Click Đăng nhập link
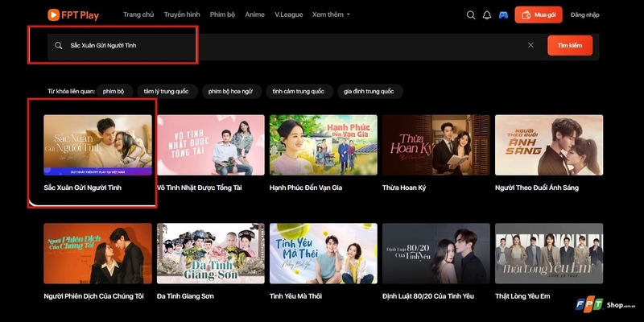 (585, 14)
